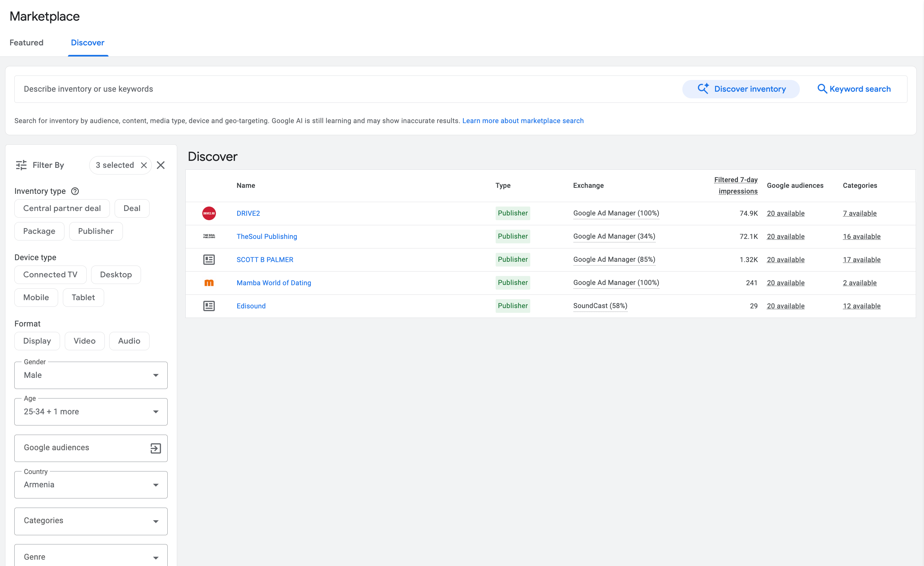Toggle Central partner deal filter chip
Image resolution: width=924 pixels, height=566 pixels.
pos(62,208)
